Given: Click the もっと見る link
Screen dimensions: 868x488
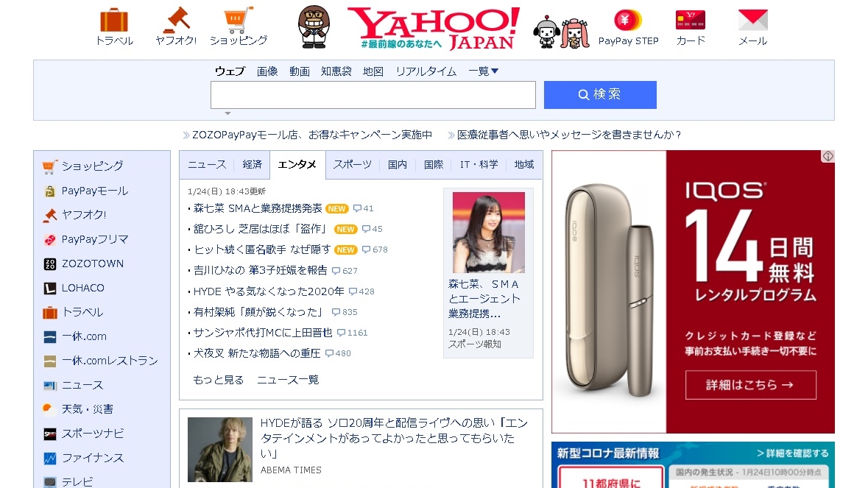Looking at the screenshot, I should pos(218,380).
